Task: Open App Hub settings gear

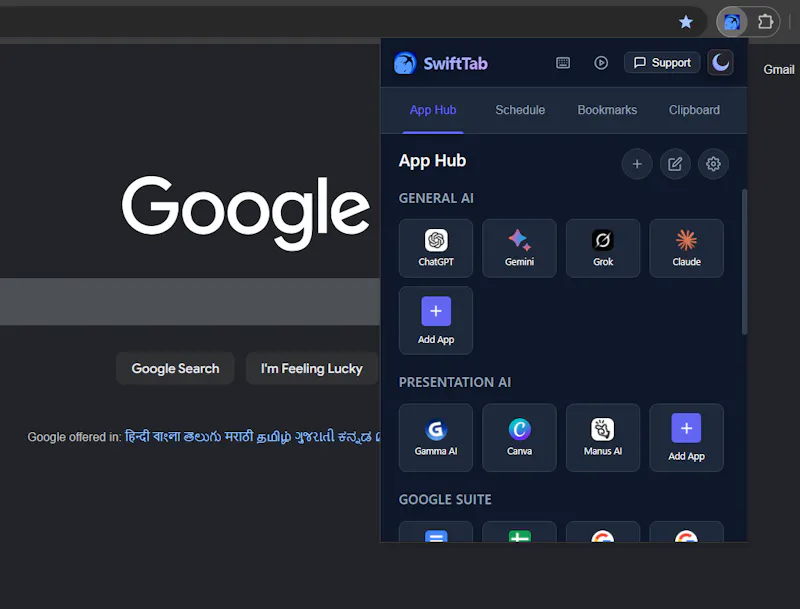Action: (x=713, y=164)
